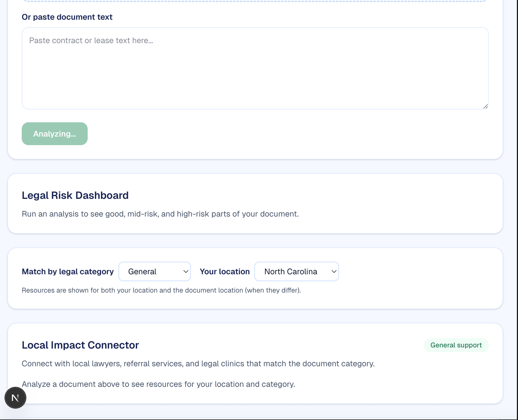This screenshot has width=518, height=420.
Task: Click the 'Analyze a document above' message
Action: coord(158,384)
